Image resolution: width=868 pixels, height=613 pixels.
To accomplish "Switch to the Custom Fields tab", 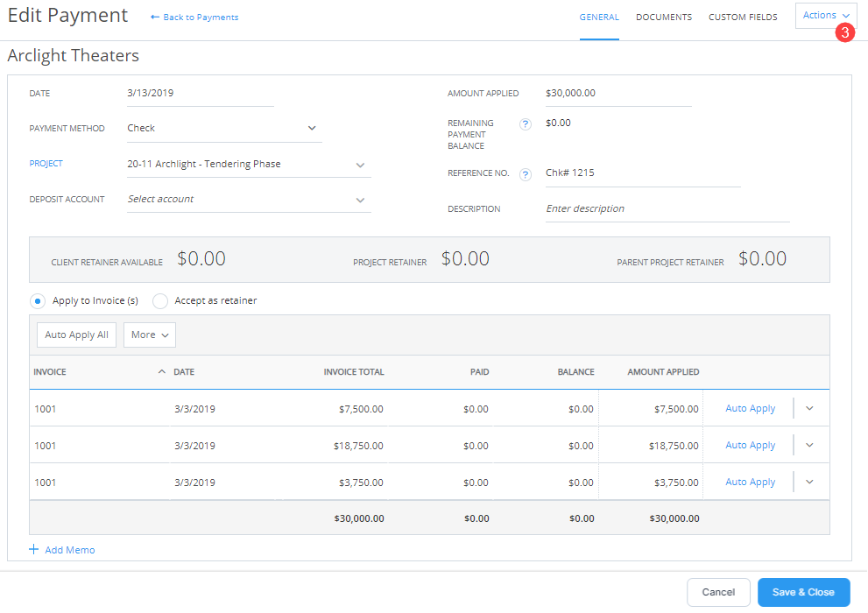I will click(743, 18).
